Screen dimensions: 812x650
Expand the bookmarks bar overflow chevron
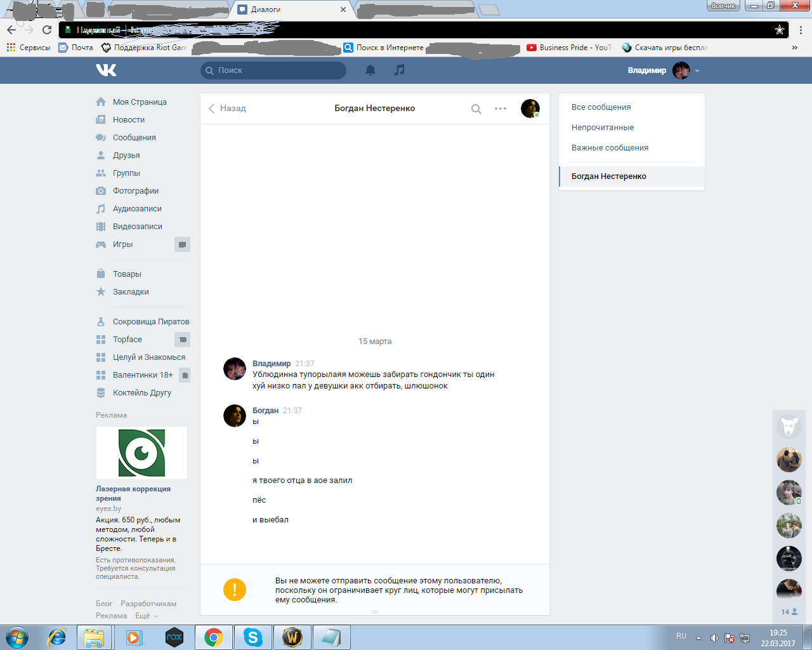(x=794, y=48)
